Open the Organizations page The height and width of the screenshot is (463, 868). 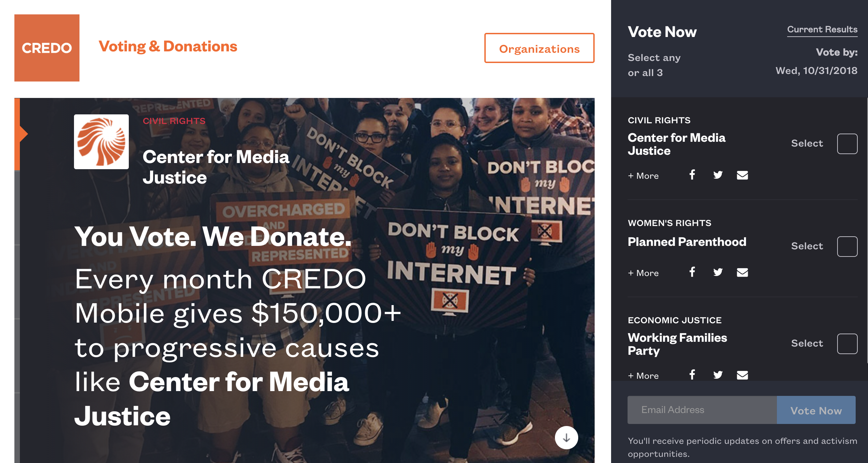[539, 48]
